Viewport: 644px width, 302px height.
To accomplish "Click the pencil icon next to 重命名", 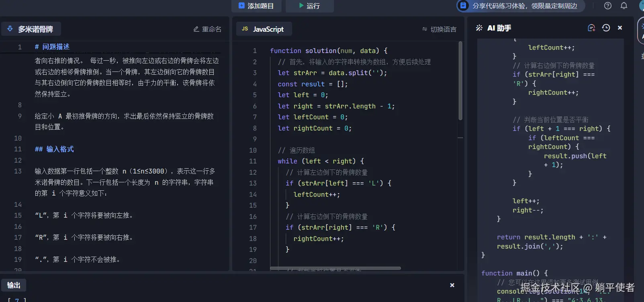I will click(x=196, y=29).
